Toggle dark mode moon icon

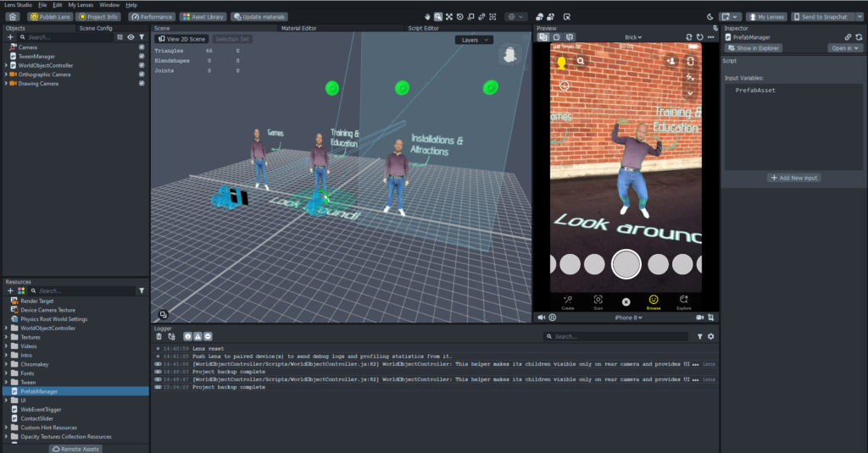pyautogui.click(x=710, y=17)
